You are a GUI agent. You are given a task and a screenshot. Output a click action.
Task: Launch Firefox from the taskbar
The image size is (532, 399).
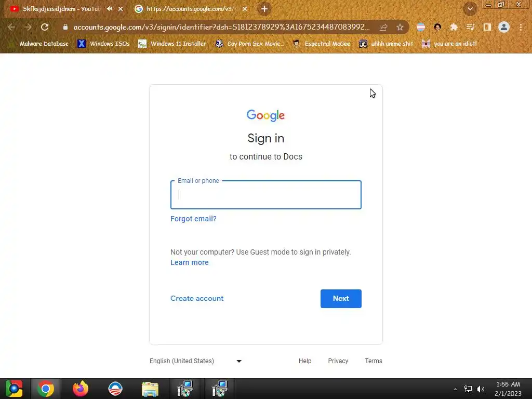(x=81, y=389)
